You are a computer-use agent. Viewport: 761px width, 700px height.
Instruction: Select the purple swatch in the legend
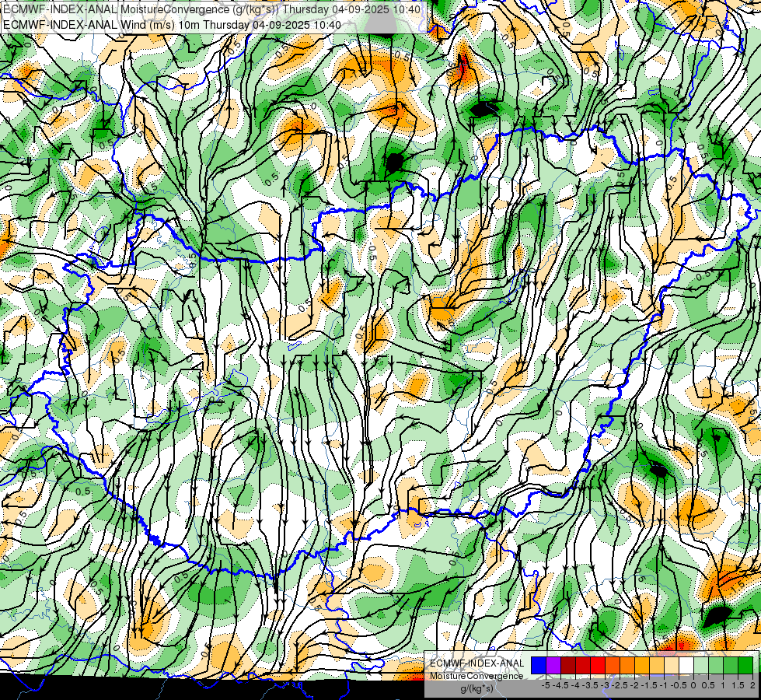coord(553,666)
